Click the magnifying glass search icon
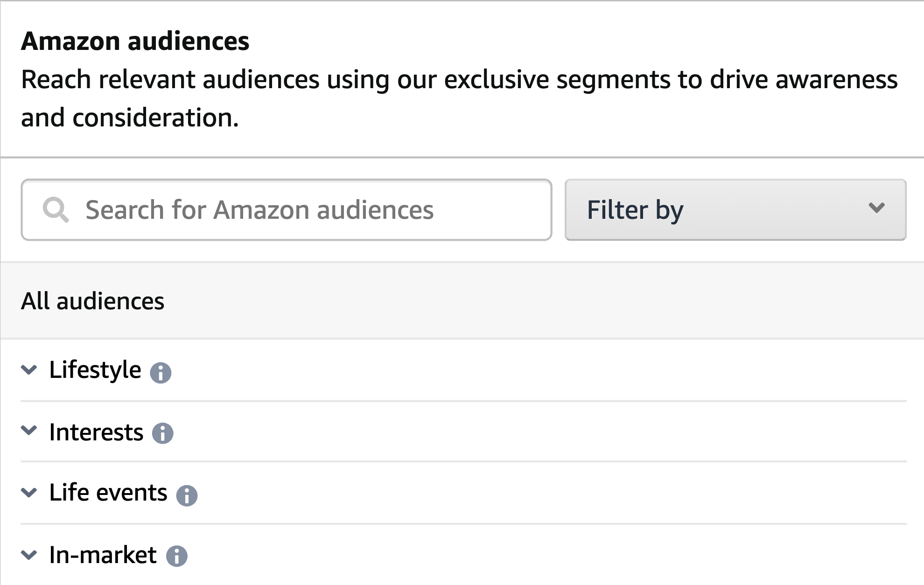The image size is (924, 585). [56, 210]
